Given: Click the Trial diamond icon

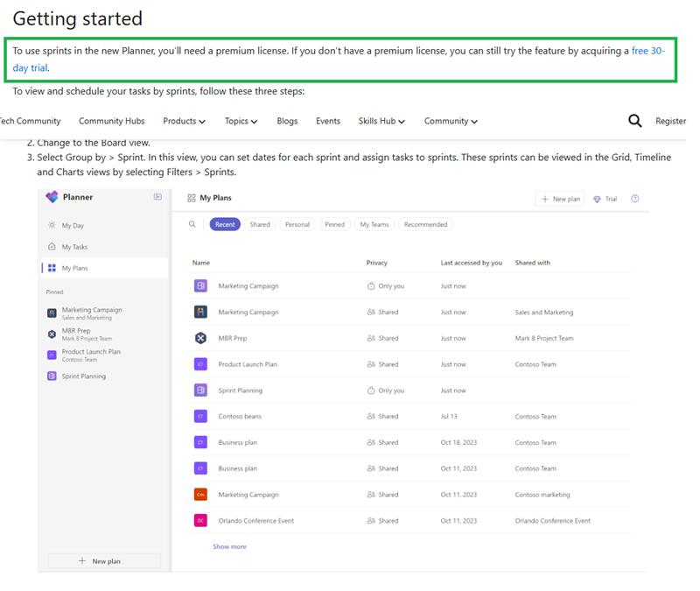Looking at the screenshot, I should [x=597, y=200].
